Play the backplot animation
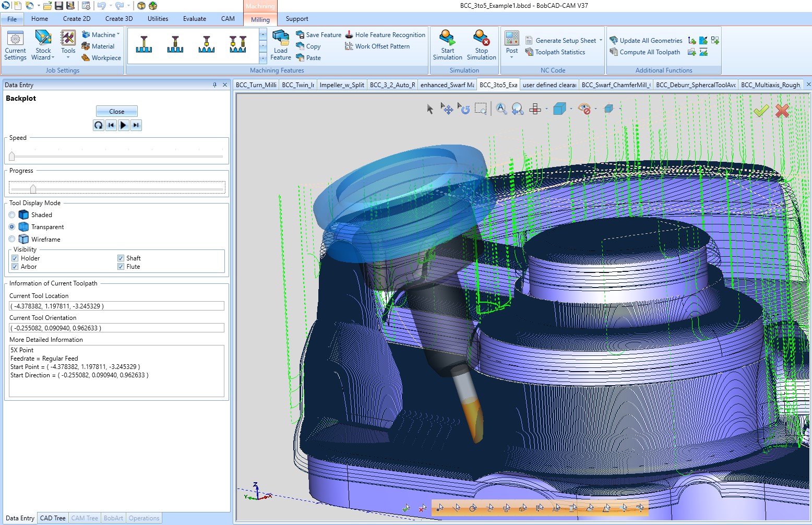The width and height of the screenshot is (812, 525). click(123, 125)
